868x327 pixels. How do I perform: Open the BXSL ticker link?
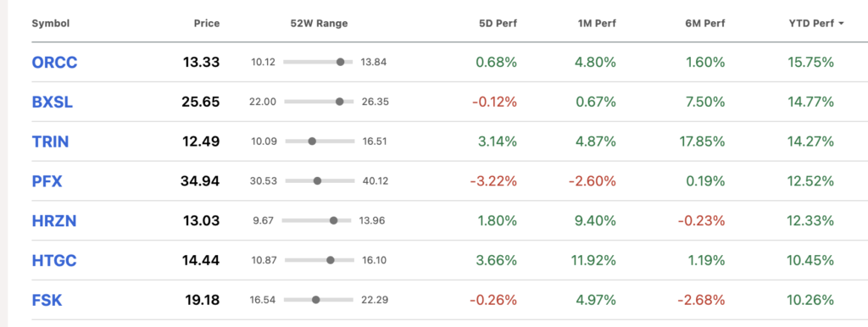[52, 102]
